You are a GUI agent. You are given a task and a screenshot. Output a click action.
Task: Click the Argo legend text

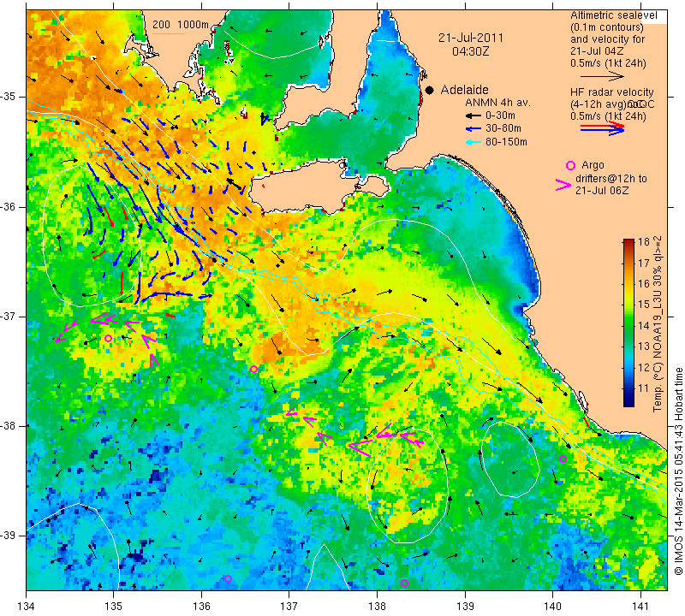(x=593, y=165)
